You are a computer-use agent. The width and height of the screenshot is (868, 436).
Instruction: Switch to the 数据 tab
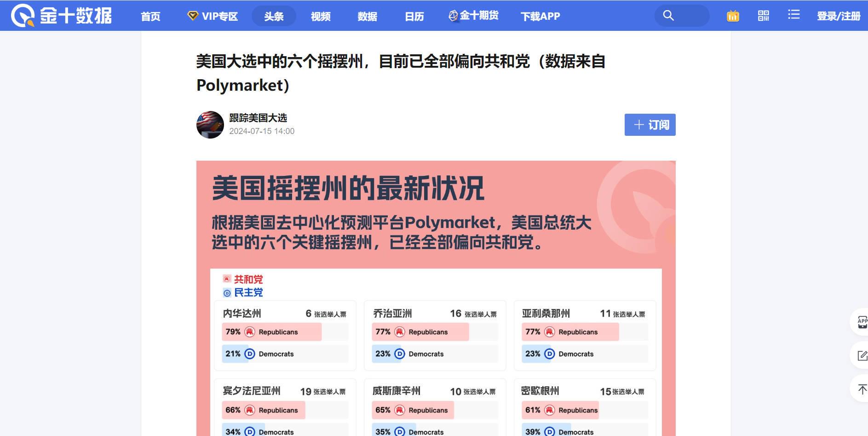(x=367, y=16)
